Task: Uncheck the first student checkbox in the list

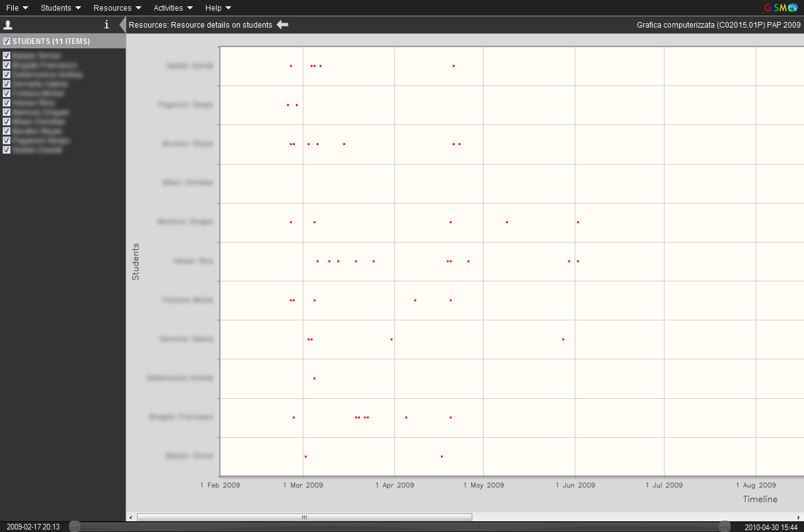Action: click(6, 56)
